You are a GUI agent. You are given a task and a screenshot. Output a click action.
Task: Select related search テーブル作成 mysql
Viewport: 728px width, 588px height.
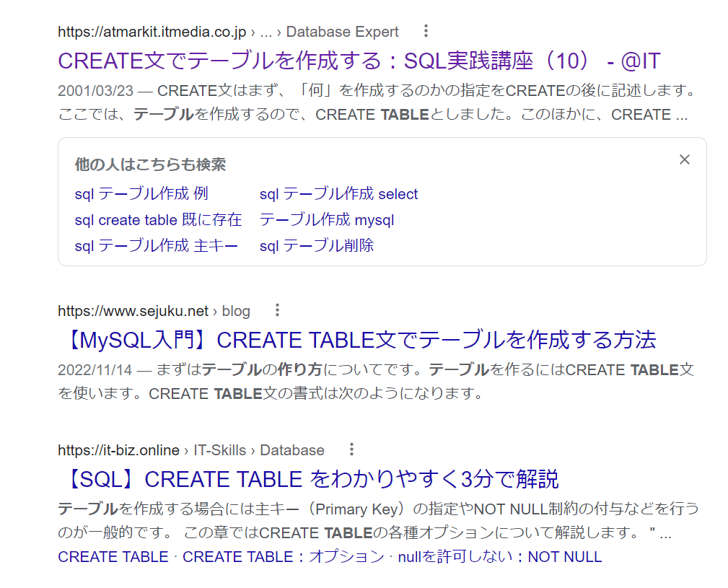coord(327,220)
